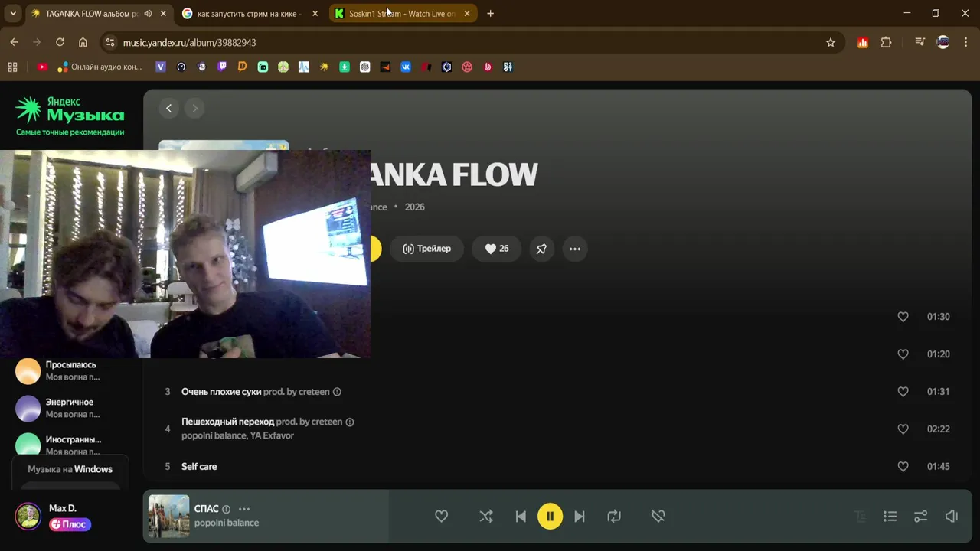Image resolution: width=980 pixels, height=551 pixels.
Task: Open the Онлайн аудио кон... bookmark
Action: click(100, 67)
